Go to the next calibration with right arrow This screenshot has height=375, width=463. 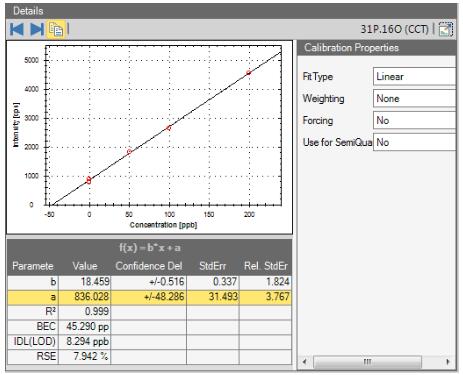point(37,29)
